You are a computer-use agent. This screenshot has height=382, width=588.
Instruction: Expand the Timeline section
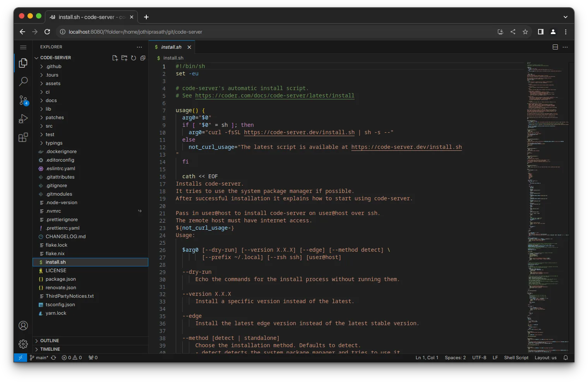tap(50, 349)
